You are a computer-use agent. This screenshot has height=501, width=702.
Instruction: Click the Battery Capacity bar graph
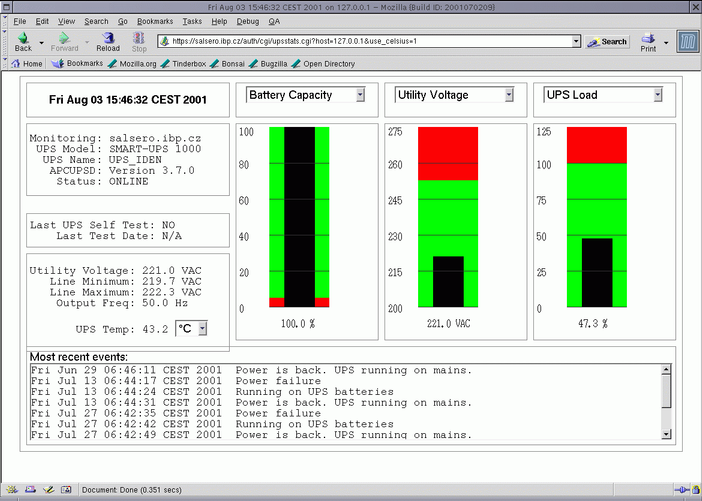(x=299, y=217)
